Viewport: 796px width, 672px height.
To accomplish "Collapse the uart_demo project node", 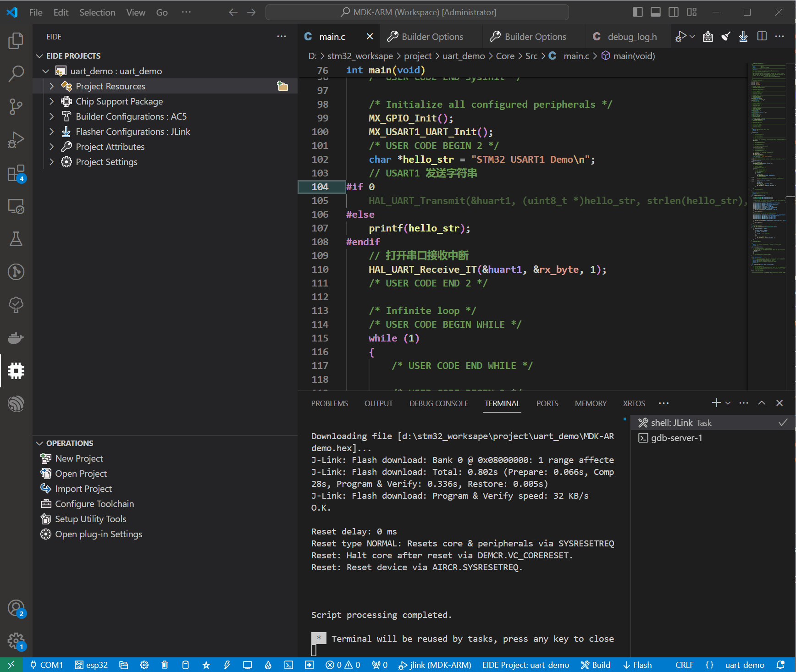I will tap(45, 71).
